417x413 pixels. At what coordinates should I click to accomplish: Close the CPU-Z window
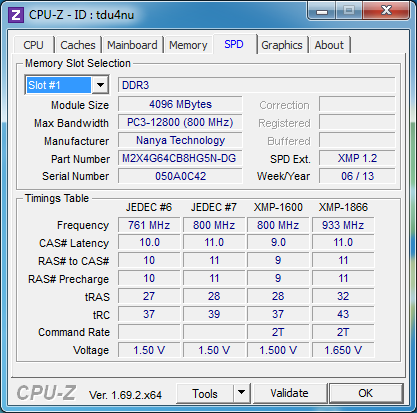click(x=386, y=11)
